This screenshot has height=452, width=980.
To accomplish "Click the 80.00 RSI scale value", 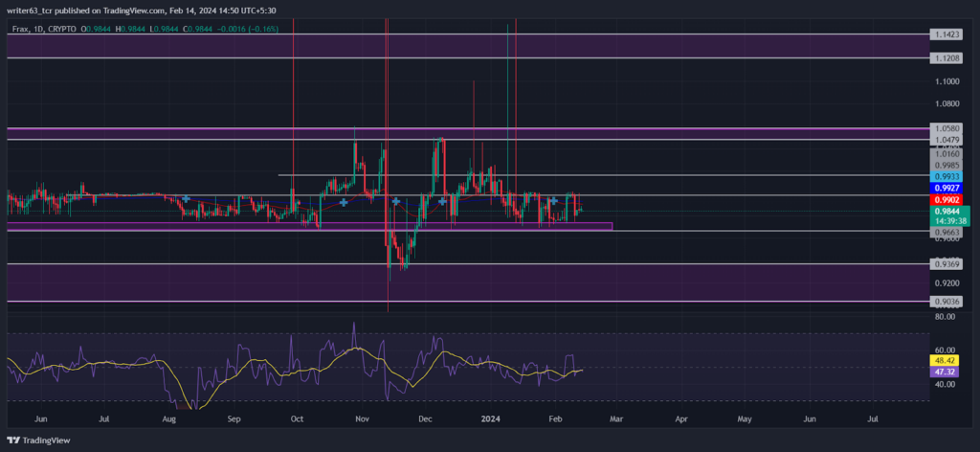I will (944, 317).
